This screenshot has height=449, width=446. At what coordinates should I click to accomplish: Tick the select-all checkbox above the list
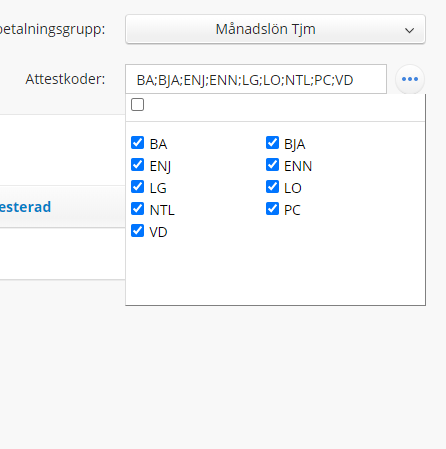[137, 105]
